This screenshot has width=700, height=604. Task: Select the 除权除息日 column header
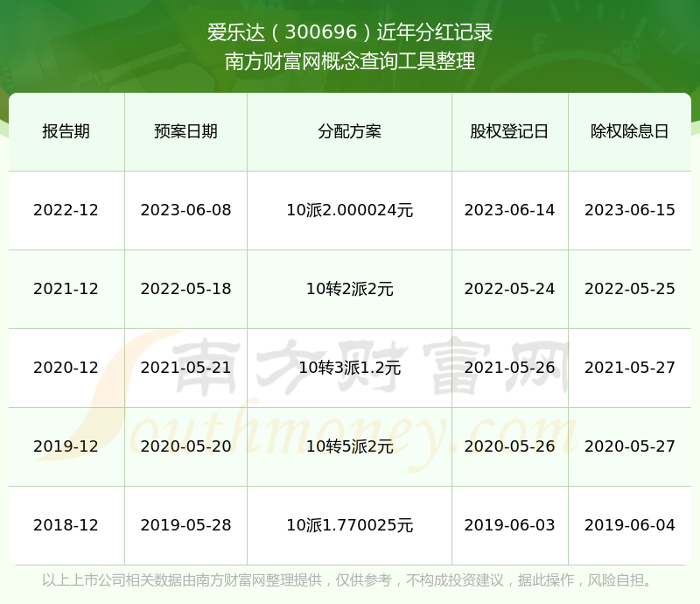pyautogui.click(x=629, y=131)
